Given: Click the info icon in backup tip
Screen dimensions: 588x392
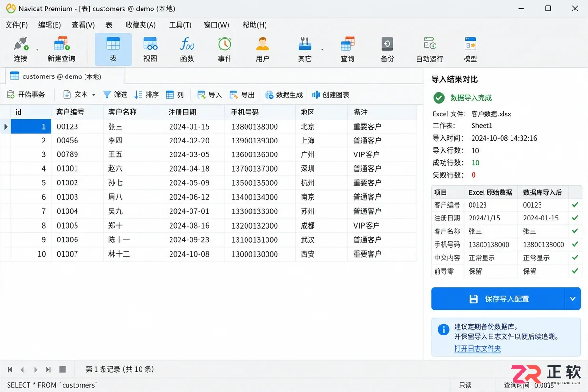Looking at the screenshot, I should pos(443,330).
